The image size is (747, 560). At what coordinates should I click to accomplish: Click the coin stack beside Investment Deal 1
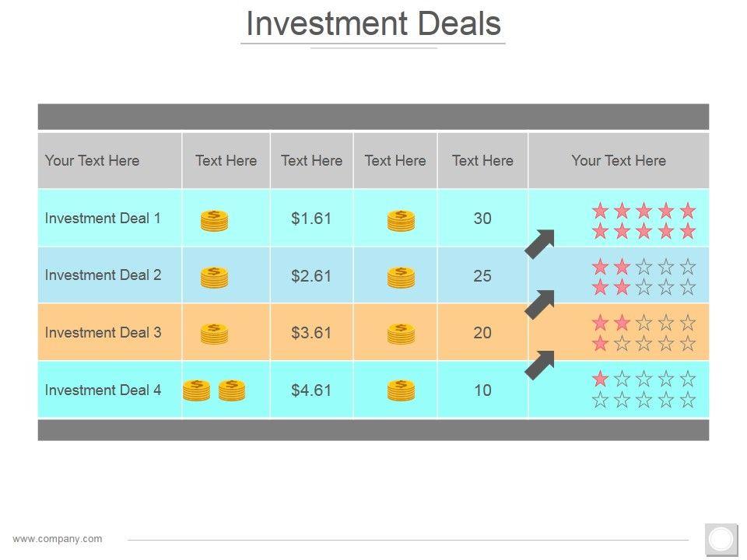tap(214, 221)
